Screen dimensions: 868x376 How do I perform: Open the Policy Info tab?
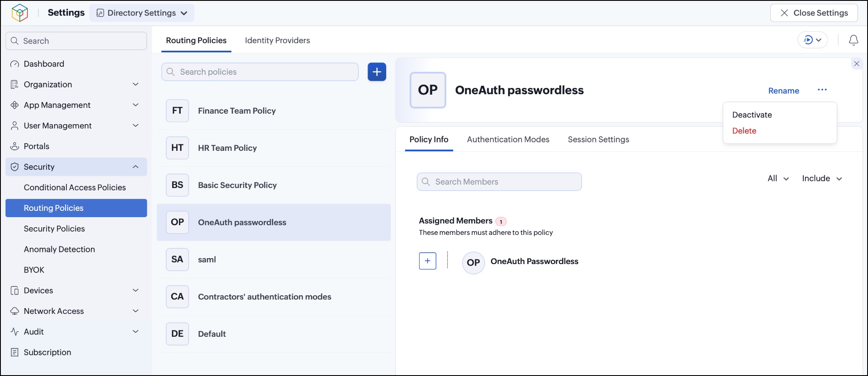click(429, 139)
